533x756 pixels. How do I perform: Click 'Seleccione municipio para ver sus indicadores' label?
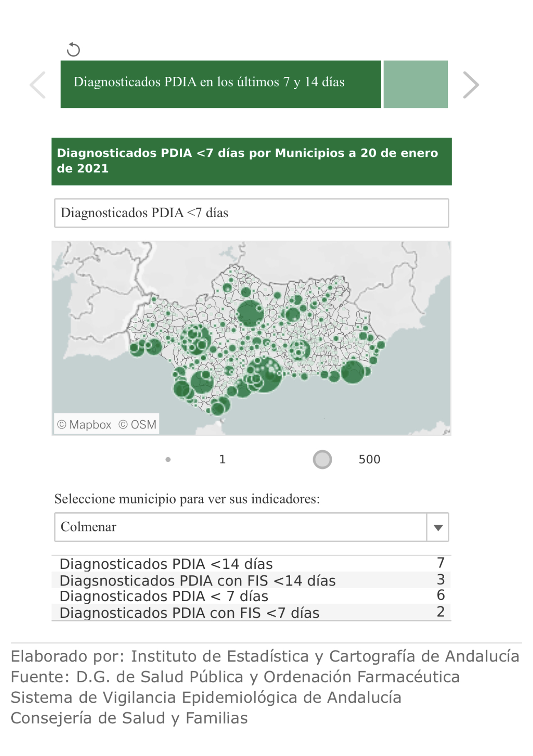[187, 499]
